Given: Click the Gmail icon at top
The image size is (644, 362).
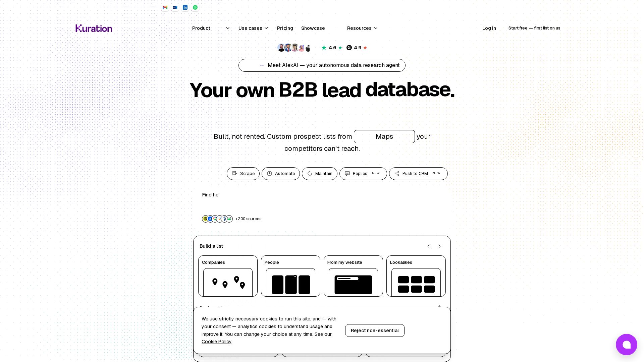Looking at the screenshot, I should point(165,7).
